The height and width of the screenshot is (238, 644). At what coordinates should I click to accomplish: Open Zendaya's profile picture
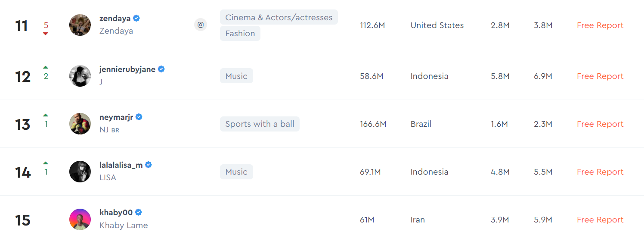[x=80, y=25]
